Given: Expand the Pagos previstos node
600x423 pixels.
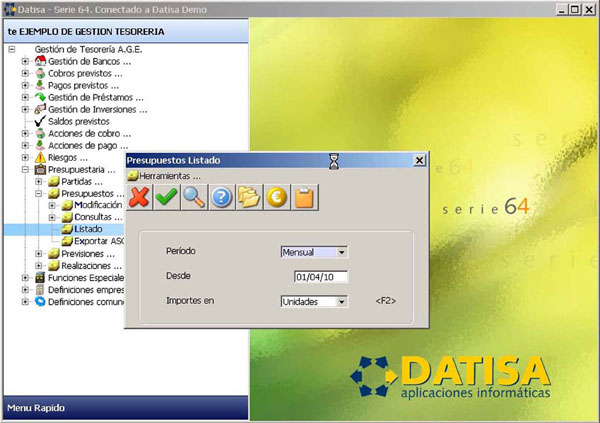Looking at the screenshot, I should (25, 85).
